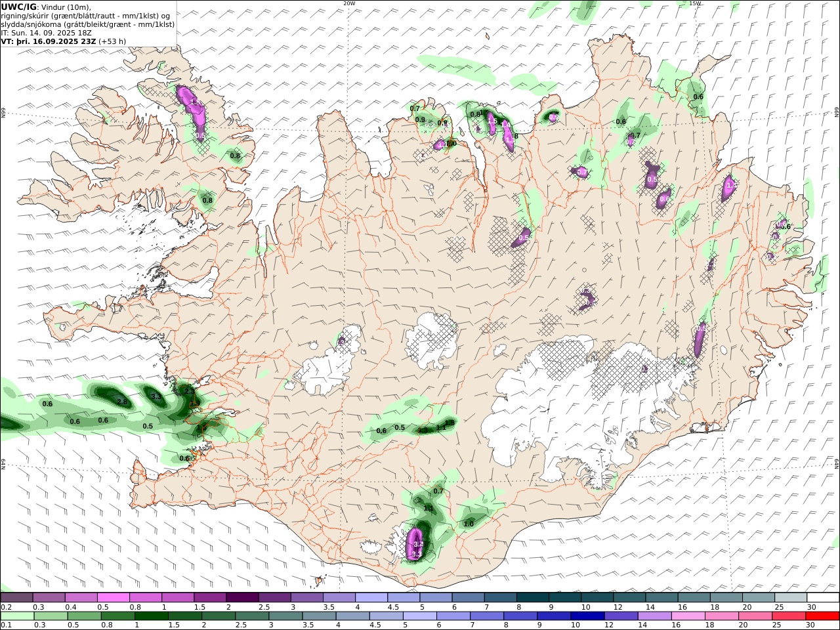This screenshot has width=840, height=630.
Task: Pick the dark mauve 0.2 snow swatch
Action: coord(16,598)
